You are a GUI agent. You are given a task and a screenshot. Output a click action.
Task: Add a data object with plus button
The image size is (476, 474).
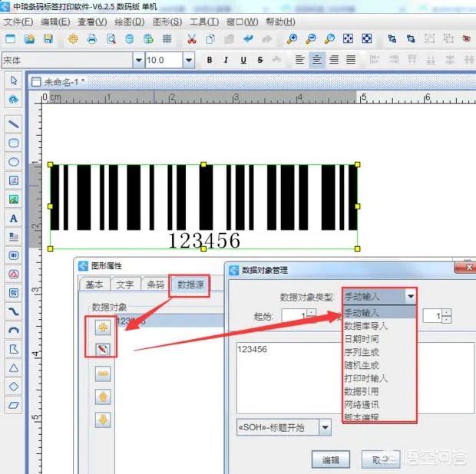coord(103,328)
